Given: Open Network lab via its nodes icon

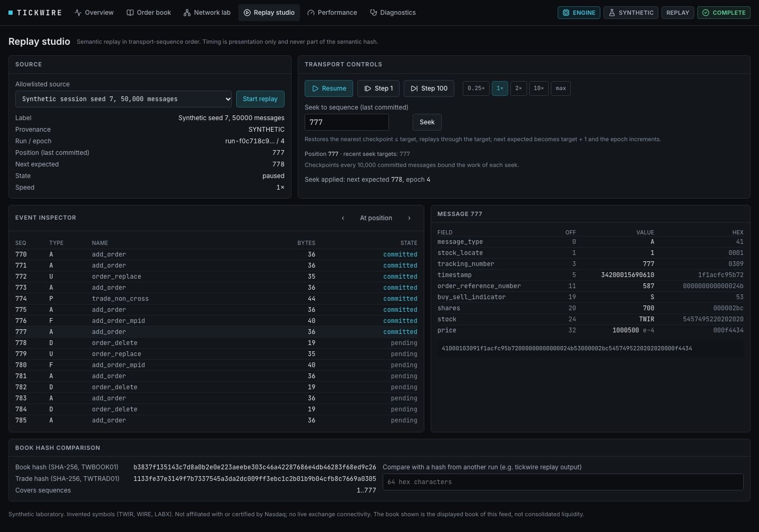Looking at the screenshot, I should [187, 13].
